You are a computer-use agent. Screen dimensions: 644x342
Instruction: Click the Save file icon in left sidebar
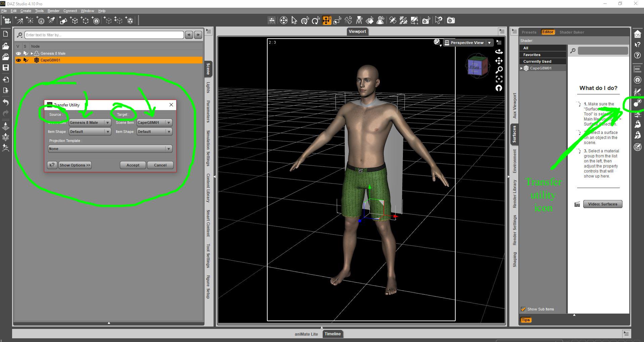coord(6,67)
